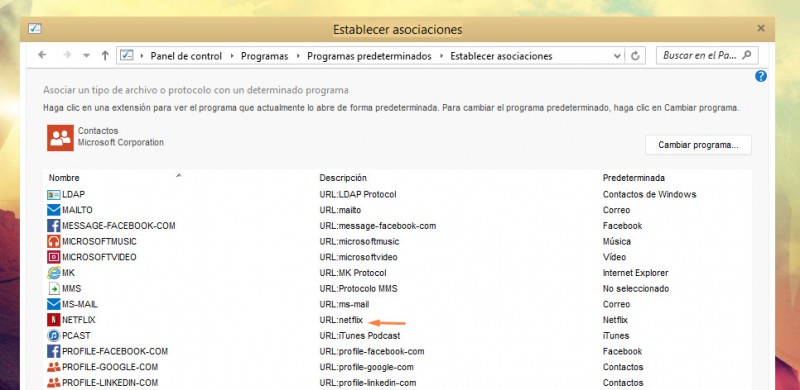Viewport: 800px width, 390px height.
Task: Click the iTunes default value
Action: pos(616,336)
